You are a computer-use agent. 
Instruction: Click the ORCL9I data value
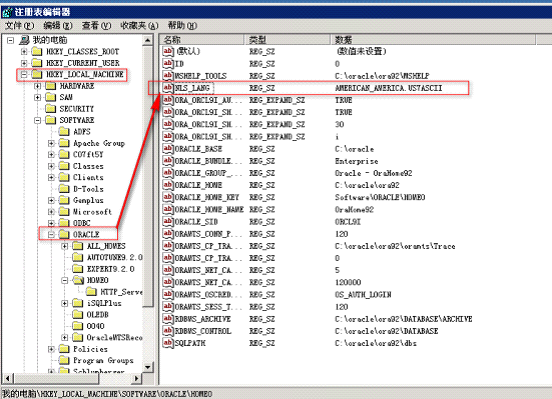[x=347, y=222]
